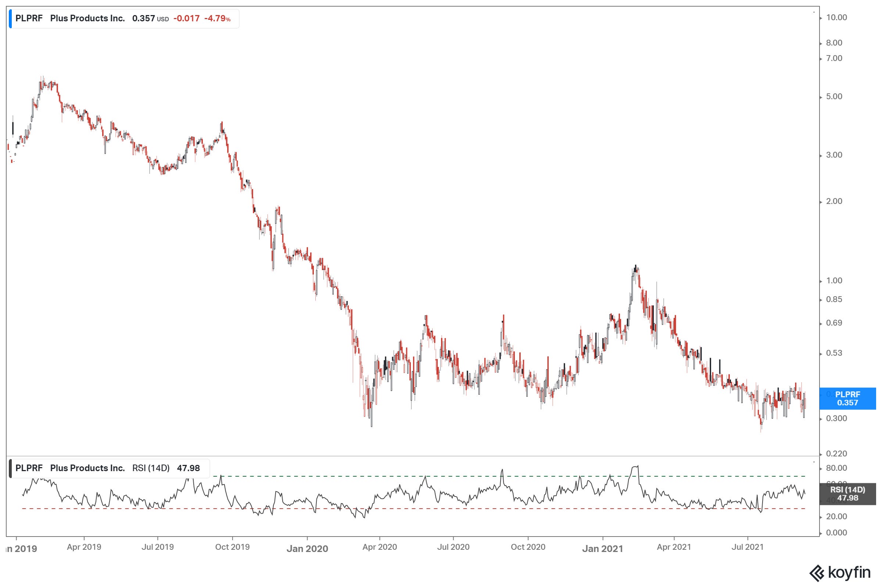Viewport: 882px width, 588px height.
Task: Click the Jul 2019 date label
Action: pos(158,547)
